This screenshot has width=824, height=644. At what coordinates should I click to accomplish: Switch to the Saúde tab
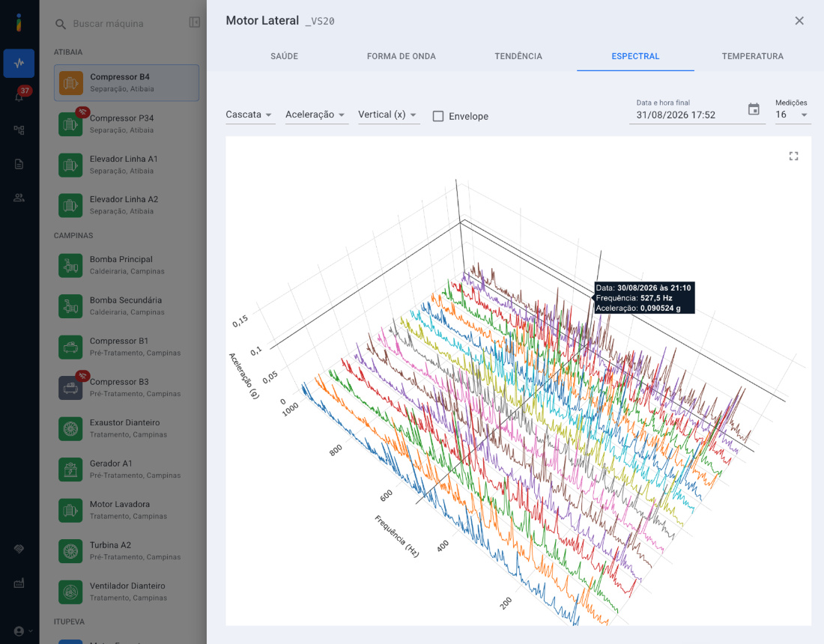[285, 56]
